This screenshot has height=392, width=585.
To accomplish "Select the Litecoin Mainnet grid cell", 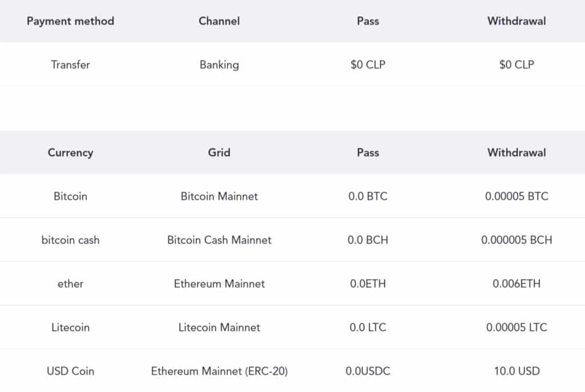I will click(x=219, y=328).
